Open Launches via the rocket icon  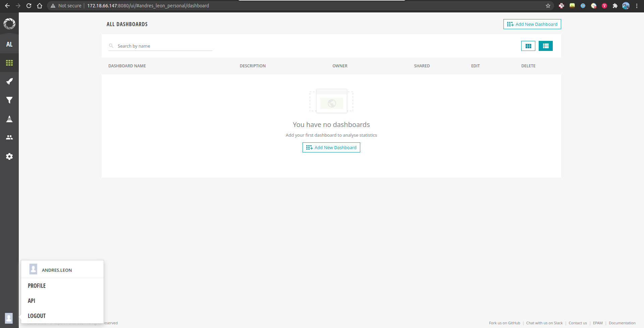pos(9,81)
